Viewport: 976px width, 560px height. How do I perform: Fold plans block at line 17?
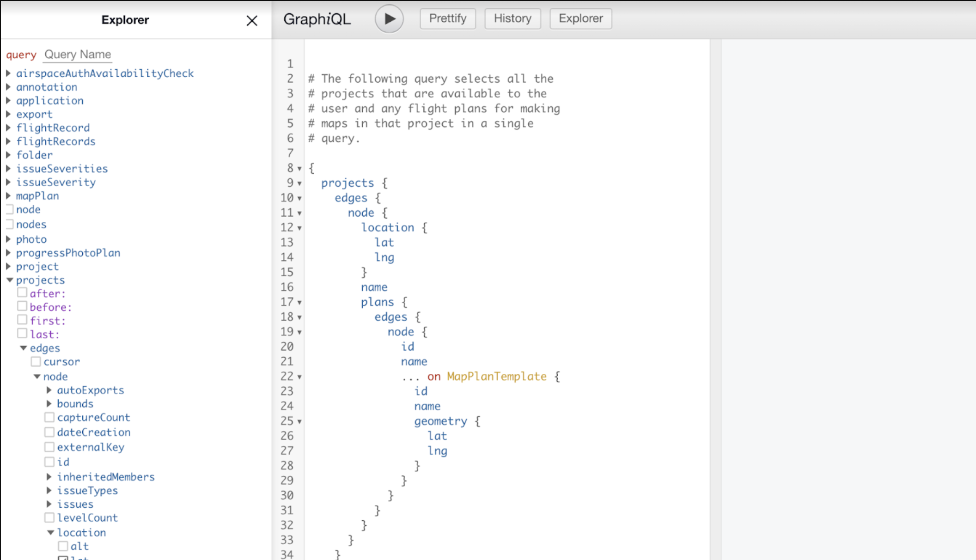[x=299, y=303]
